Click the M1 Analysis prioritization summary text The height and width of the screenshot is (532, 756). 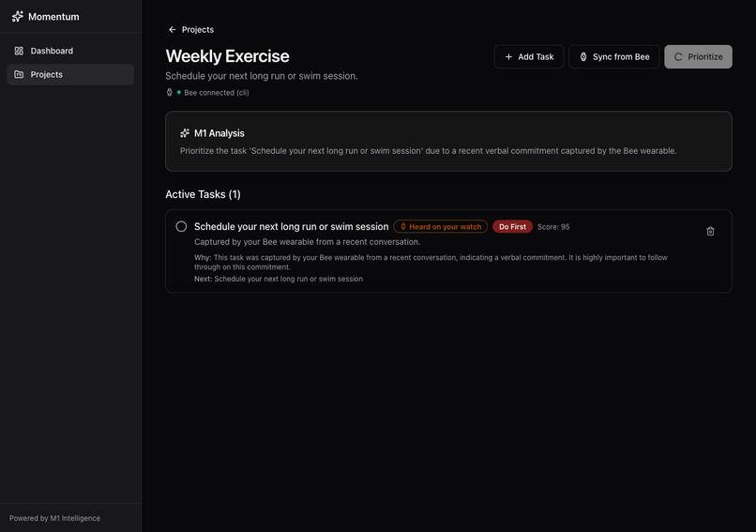tap(428, 151)
